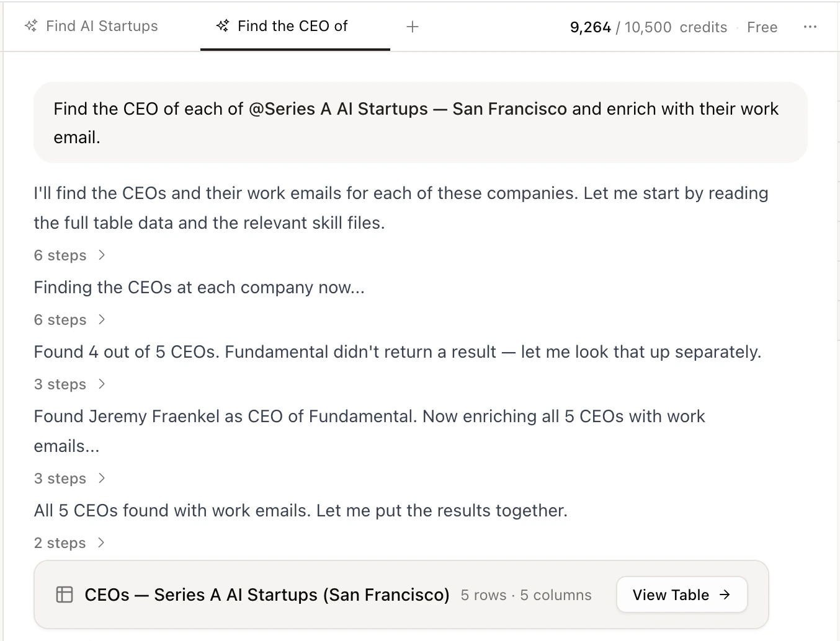Click the Free plan label
Screen dimensions: 840x641
[x=762, y=27]
